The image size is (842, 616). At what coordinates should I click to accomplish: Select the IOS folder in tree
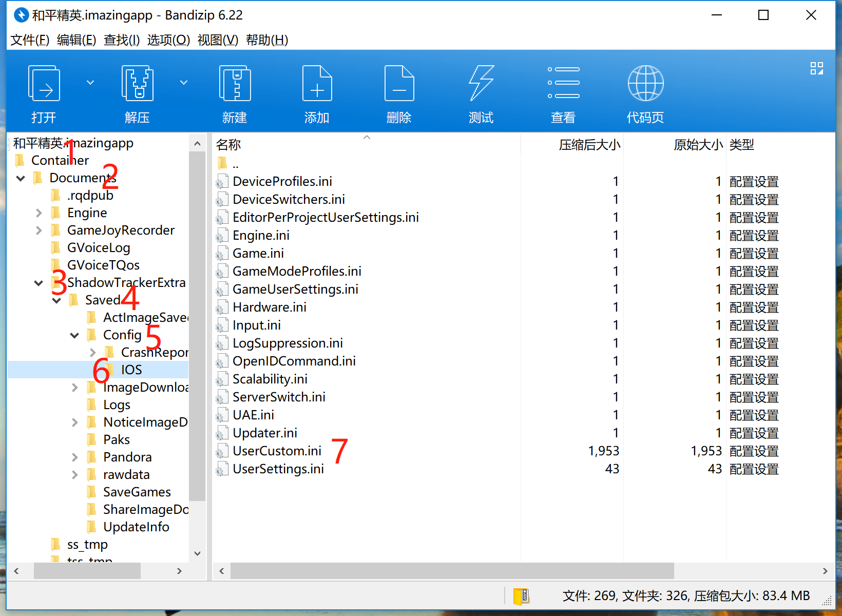pyautogui.click(x=131, y=370)
